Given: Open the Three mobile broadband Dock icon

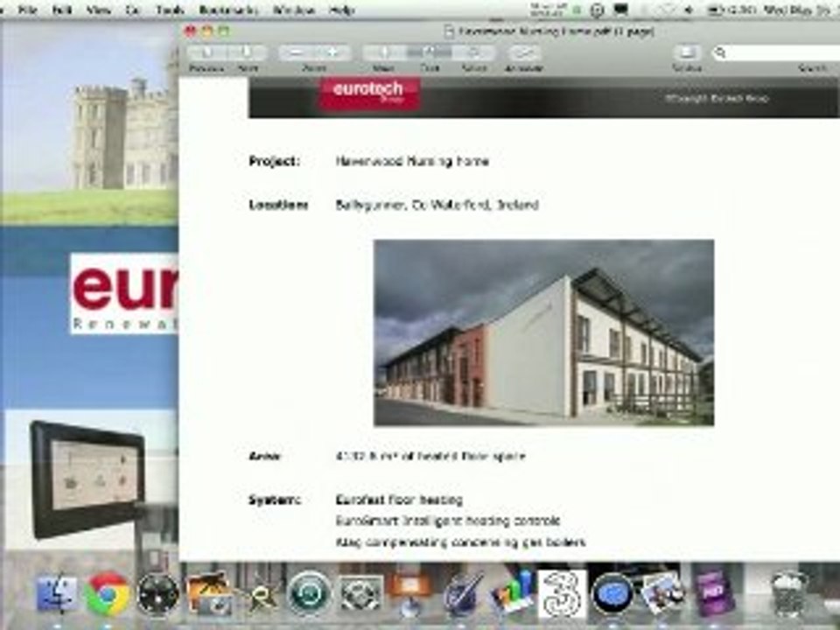Looking at the screenshot, I should 562,593.
